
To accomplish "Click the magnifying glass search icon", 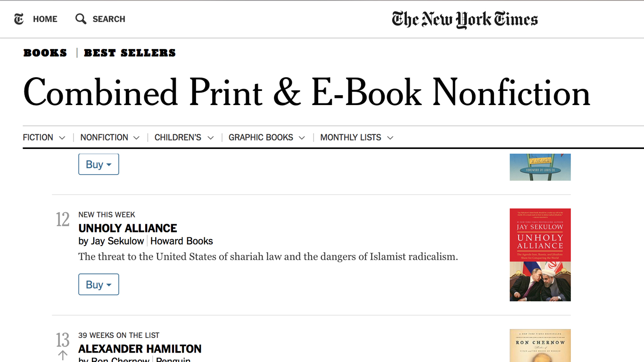I will click(x=81, y=19).
